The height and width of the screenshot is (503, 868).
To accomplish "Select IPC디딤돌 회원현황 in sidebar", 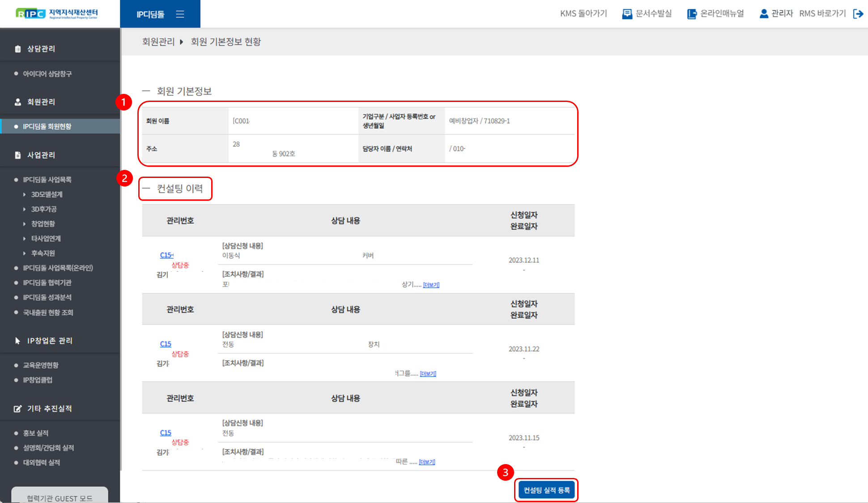I will (x=47, y=127).
